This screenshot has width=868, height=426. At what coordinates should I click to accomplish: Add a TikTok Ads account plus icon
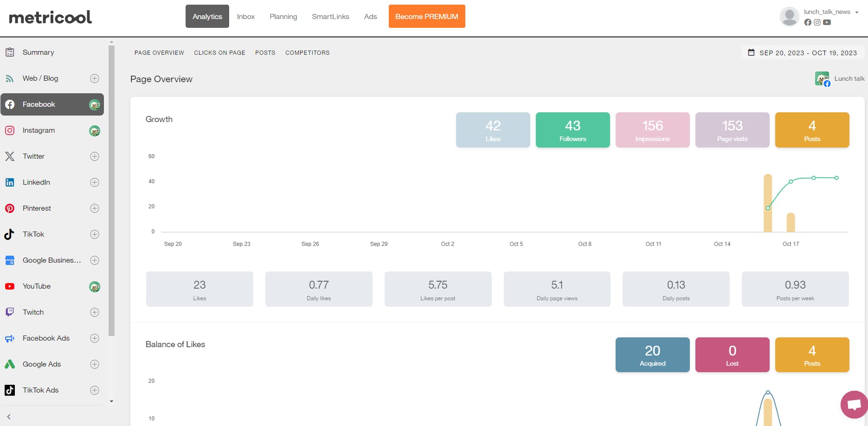pyautogui.click(x=95, y=390)
